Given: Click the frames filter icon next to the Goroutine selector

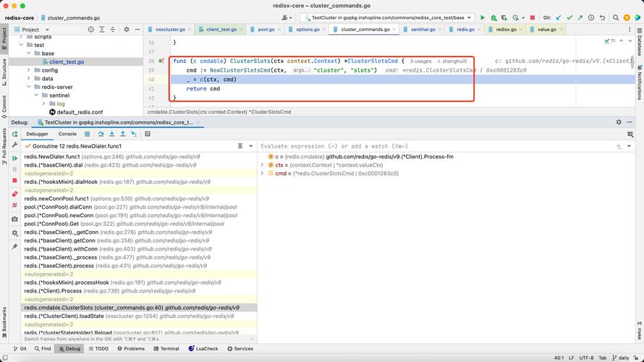Looking at the screenshot, I should [x=240, y=146].
